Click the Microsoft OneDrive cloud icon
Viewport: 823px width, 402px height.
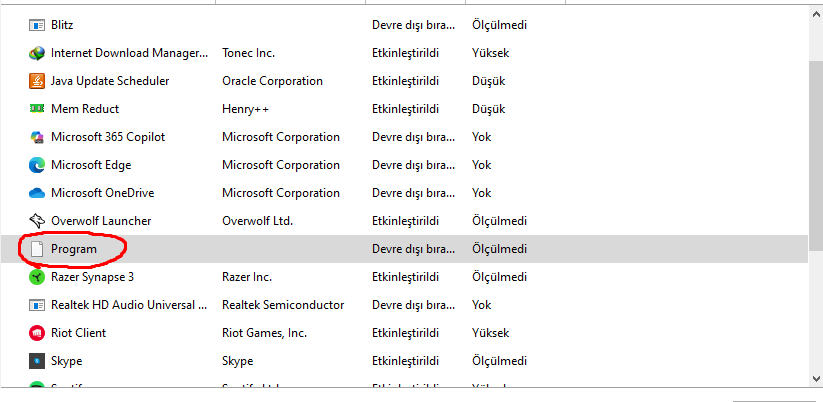click(37, 193)
